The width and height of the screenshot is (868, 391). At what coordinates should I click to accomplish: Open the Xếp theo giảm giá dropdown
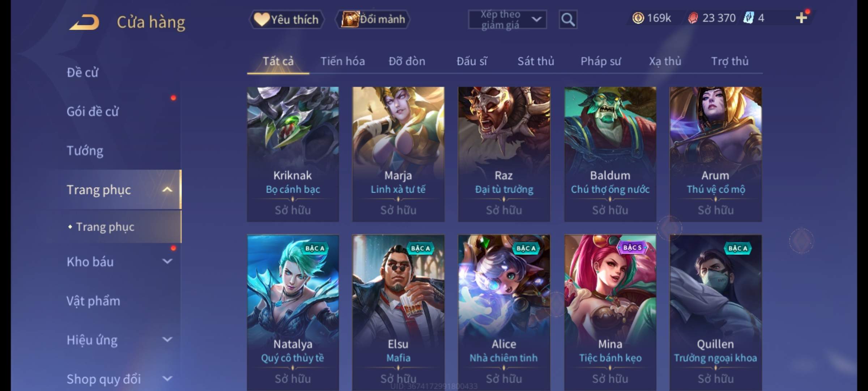507,20
